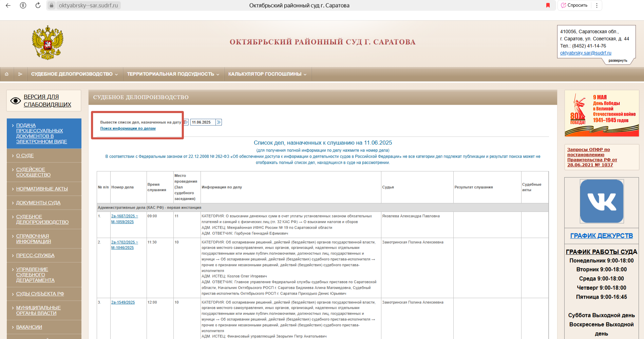
Task: Open the 9 Мая День Победы banner
Action: 602,113
